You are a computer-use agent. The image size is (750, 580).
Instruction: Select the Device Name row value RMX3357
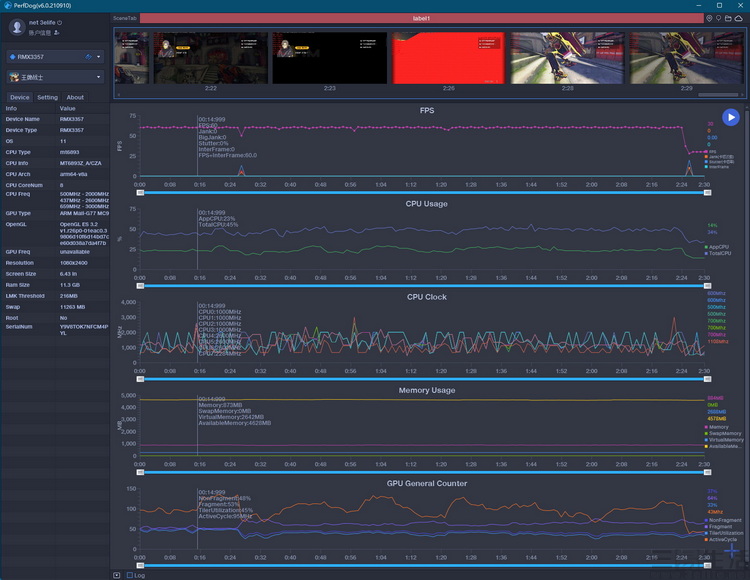pos(72,119)
